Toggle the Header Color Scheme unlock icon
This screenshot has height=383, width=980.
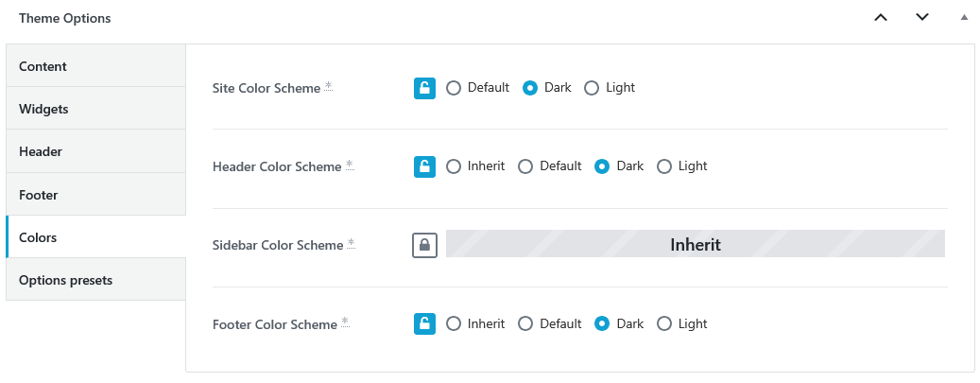424,166
